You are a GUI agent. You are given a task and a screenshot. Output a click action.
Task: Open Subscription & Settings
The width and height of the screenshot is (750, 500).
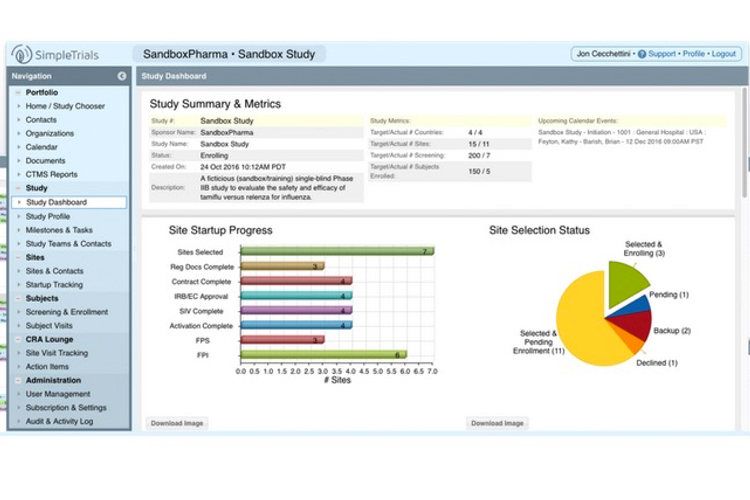[x=66, y=408]
